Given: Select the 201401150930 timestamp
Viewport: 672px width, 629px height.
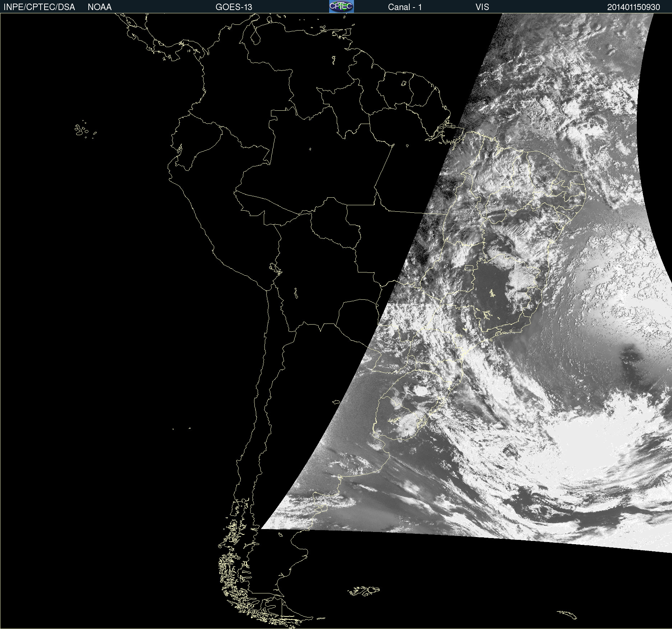Looking at the screenshot, I should [634, 7].
